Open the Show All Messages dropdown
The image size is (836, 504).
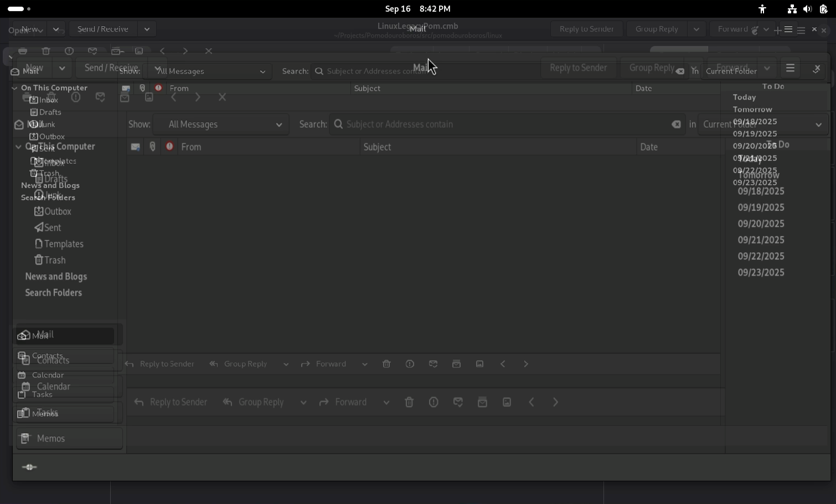tap(221, 124)
